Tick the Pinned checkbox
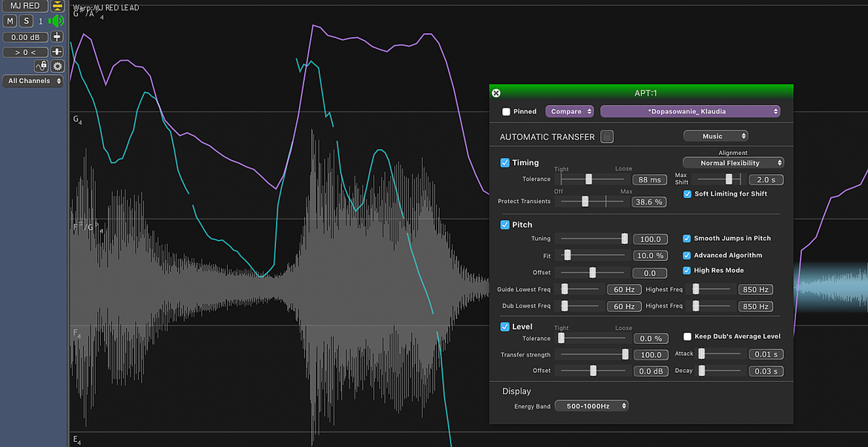 [x=506, y=112]
